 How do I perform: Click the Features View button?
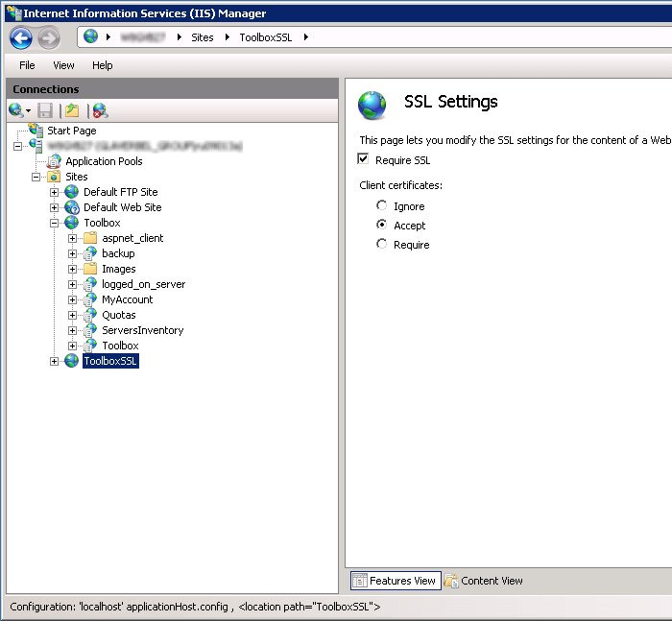pos(394,581)
